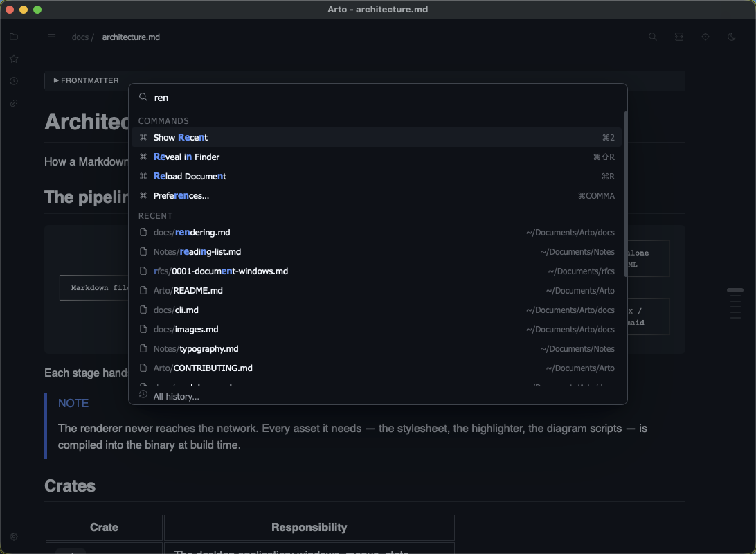Click the command palette results scrollbar
Viewport: 756px width, 554px height.
click(625, 195)
